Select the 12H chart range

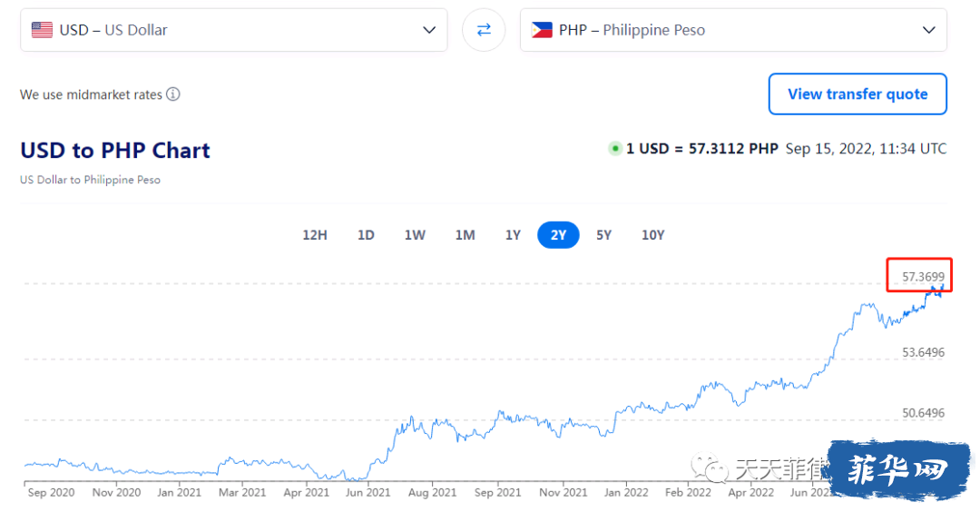coord(315,235)
